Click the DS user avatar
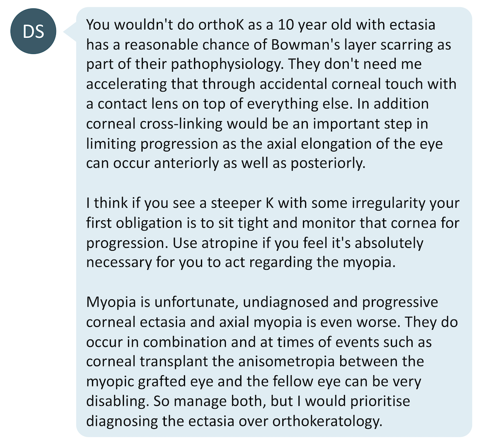 coord(33,31)
